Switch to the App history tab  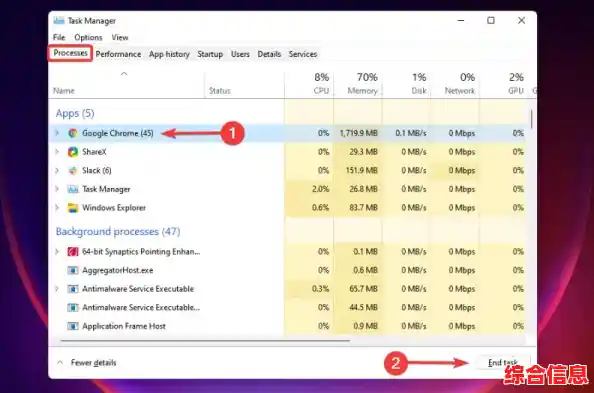(x=169, y=54)
